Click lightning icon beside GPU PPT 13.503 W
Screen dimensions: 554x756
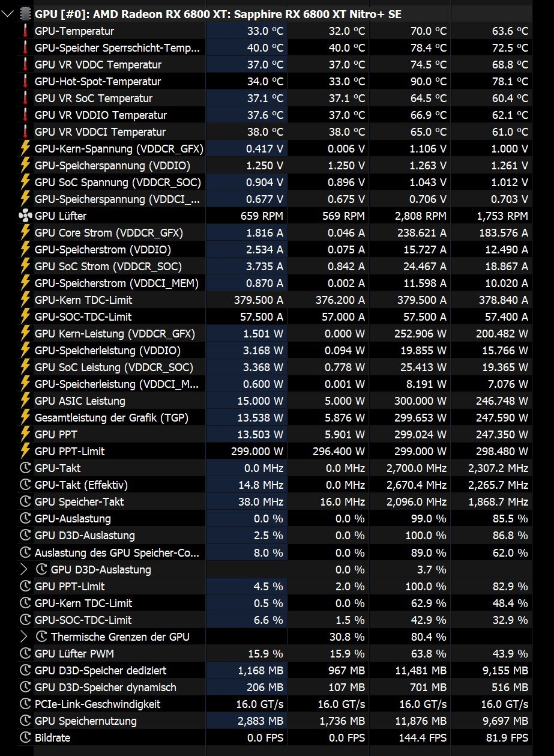tap(25, 434)
